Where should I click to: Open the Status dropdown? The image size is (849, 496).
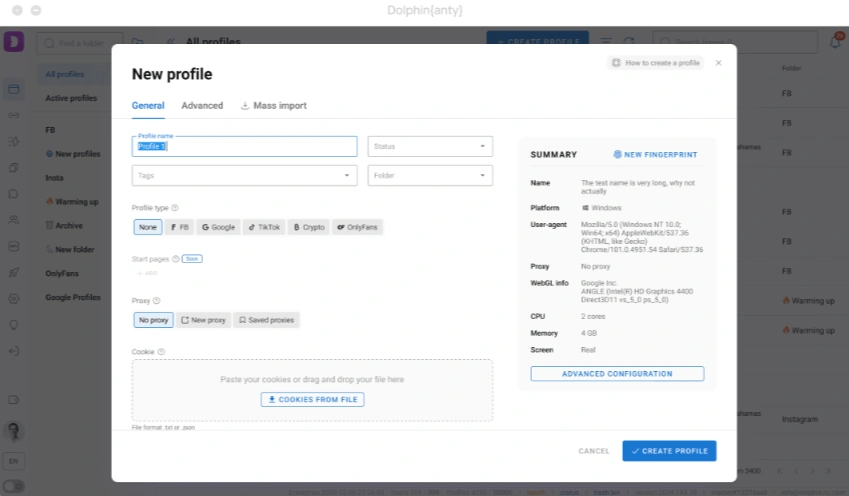[430, 146]
